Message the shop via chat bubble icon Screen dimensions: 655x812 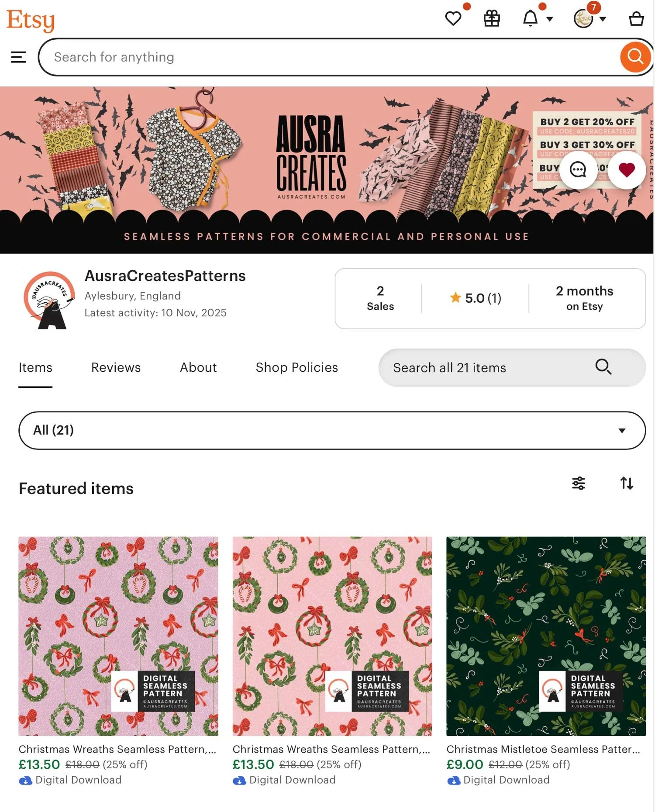pos(578,169)
